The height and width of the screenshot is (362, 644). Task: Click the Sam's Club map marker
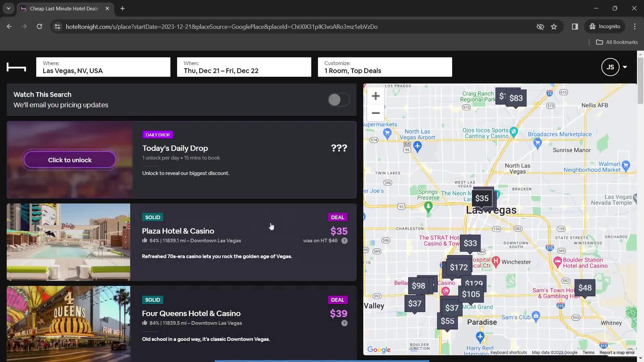536,316
